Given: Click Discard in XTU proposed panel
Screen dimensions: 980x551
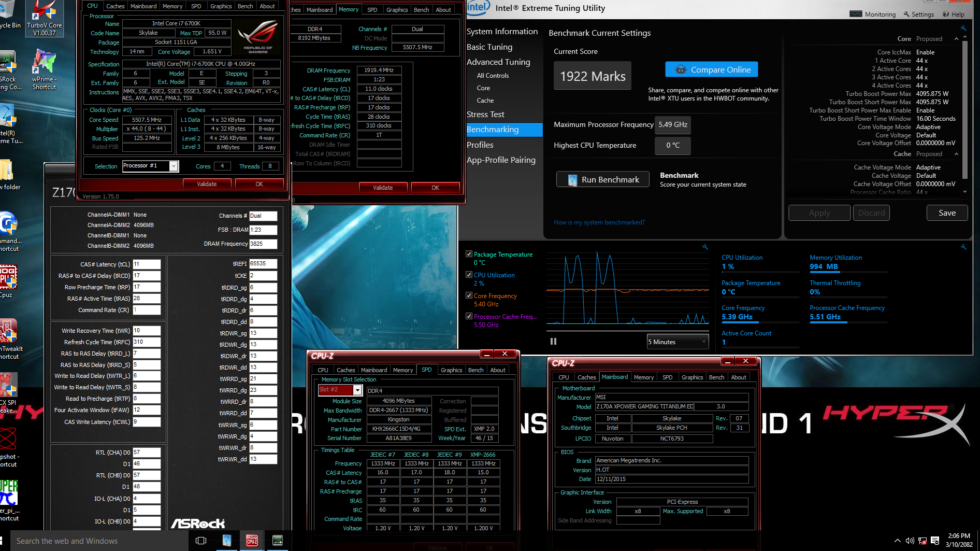Looking at the screenshot, I should point(872,213).
